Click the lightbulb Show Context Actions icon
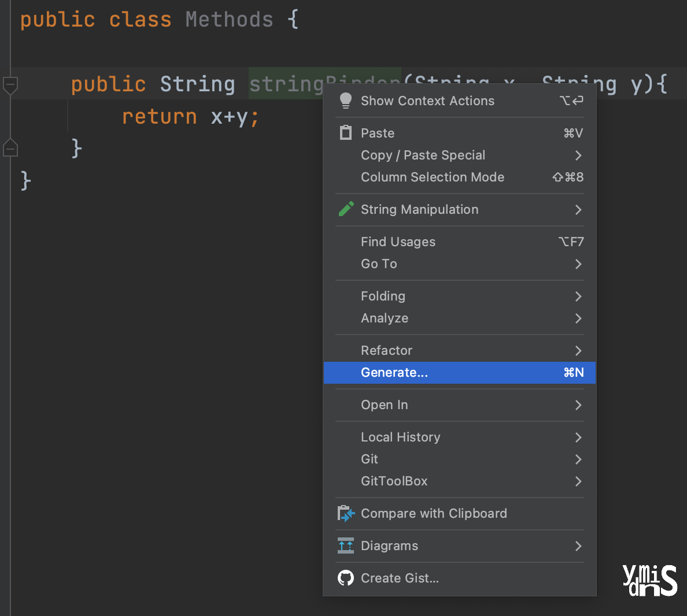The image size is (687, 616). [x=346, y=101]
